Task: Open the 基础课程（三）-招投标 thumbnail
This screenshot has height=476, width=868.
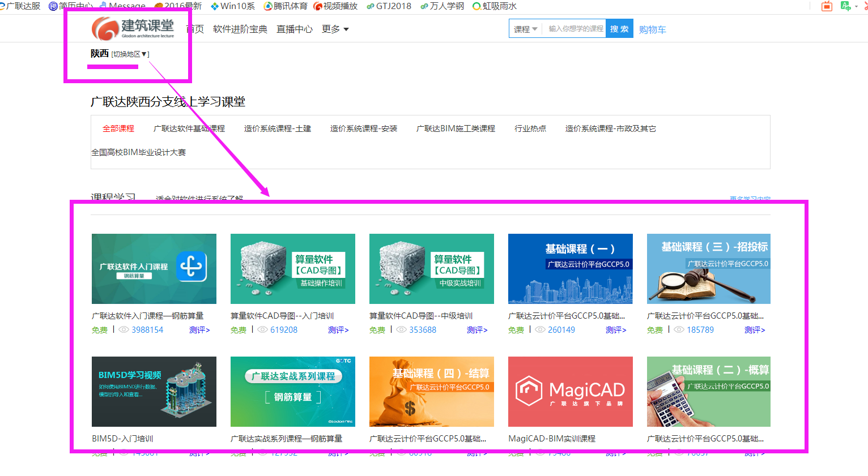Action: tap(709, 269)
